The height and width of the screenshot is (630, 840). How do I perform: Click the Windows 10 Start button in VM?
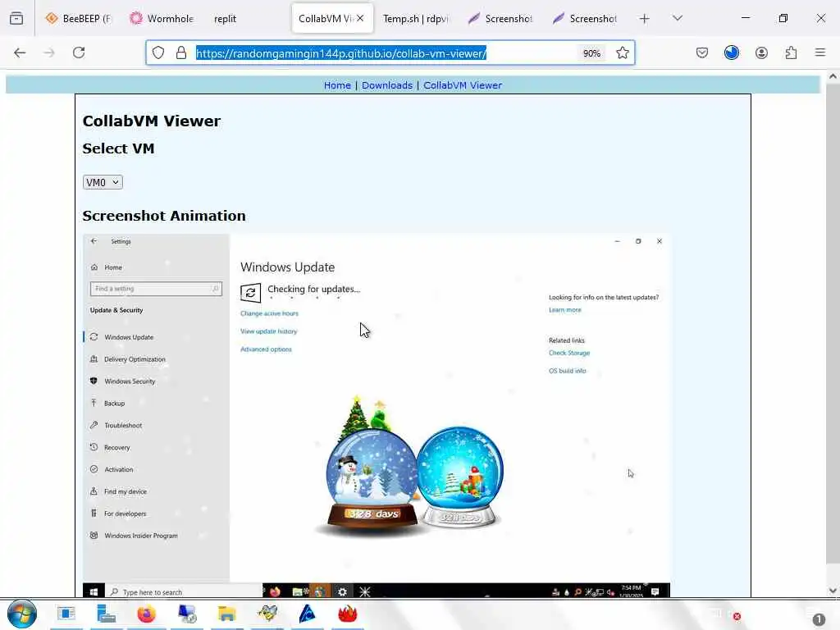[x=94, y=592]
